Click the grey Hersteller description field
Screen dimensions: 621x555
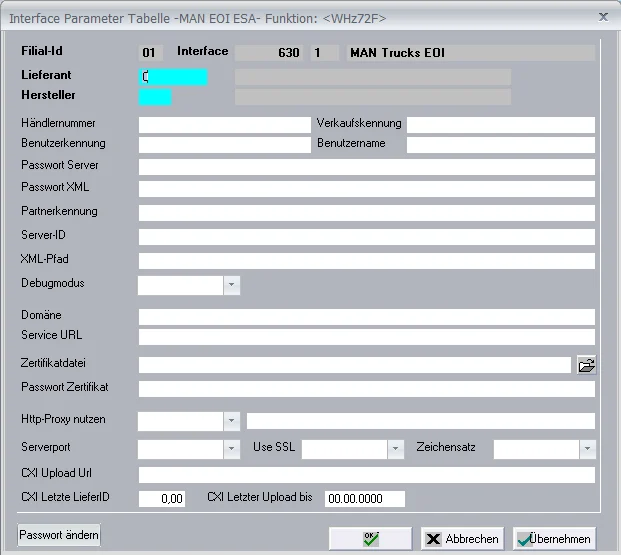click(373, 97)
